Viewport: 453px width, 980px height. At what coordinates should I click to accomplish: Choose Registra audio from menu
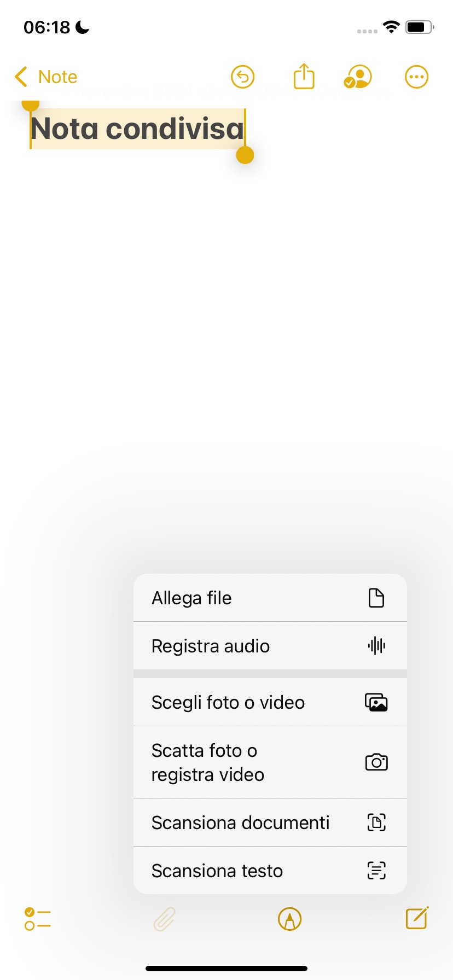(x=211, y=646)
